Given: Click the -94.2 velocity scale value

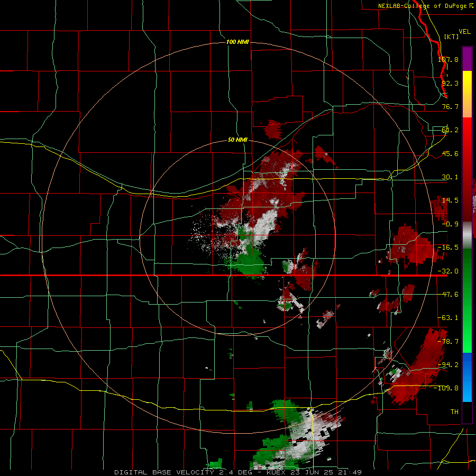Looking at the screenshot, I should click(x=448, y=364).
